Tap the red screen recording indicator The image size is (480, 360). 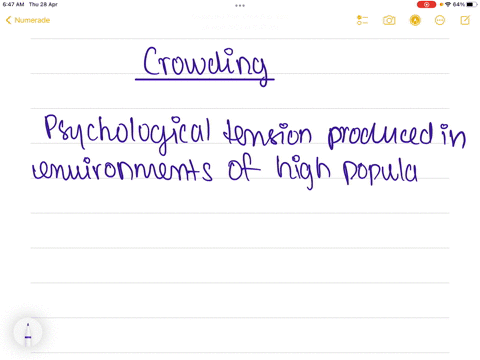426,5
